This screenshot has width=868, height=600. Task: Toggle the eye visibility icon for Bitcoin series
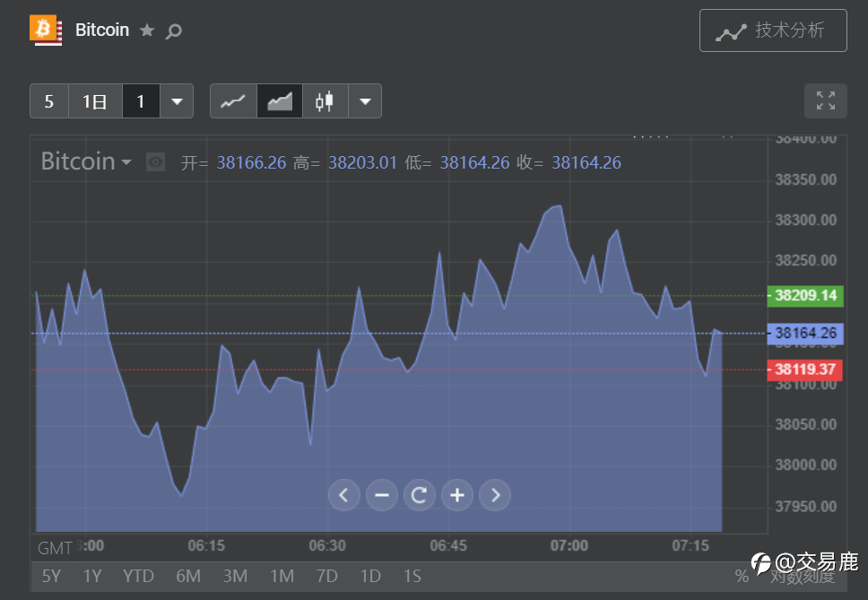pos(156,162)
